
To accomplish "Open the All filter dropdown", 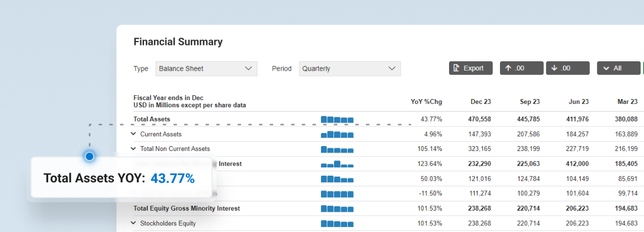I will click(x=618, y=68).
